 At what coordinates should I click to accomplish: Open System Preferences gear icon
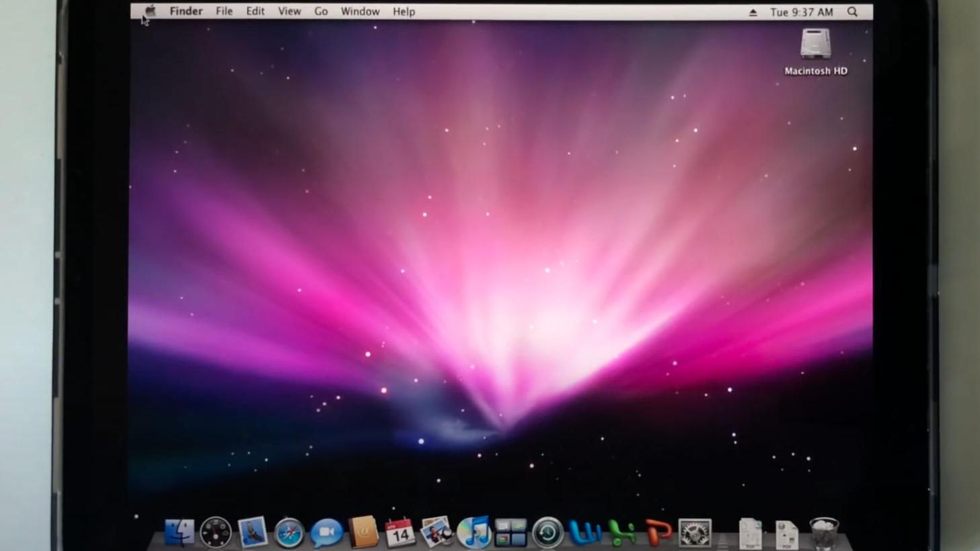click(695, 534)
